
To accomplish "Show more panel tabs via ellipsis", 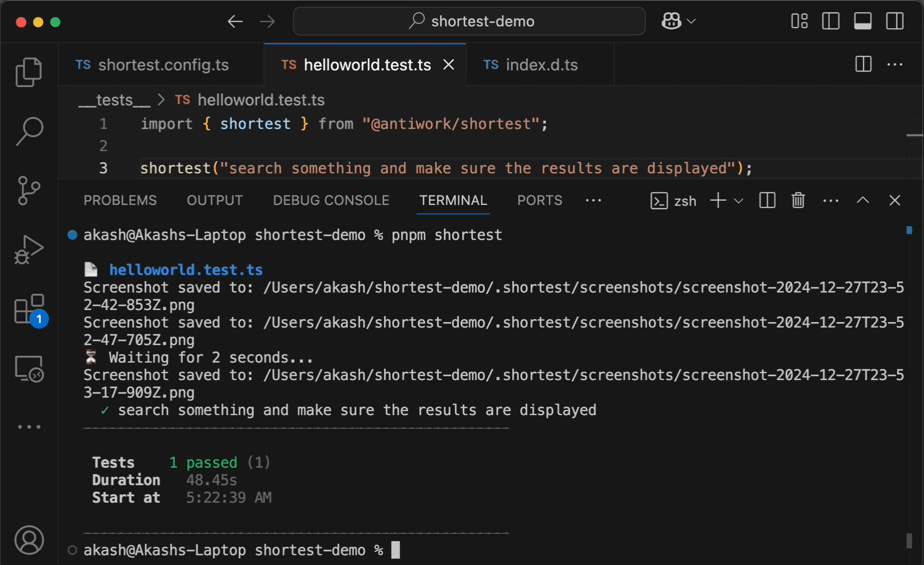I will click(593, 200).
